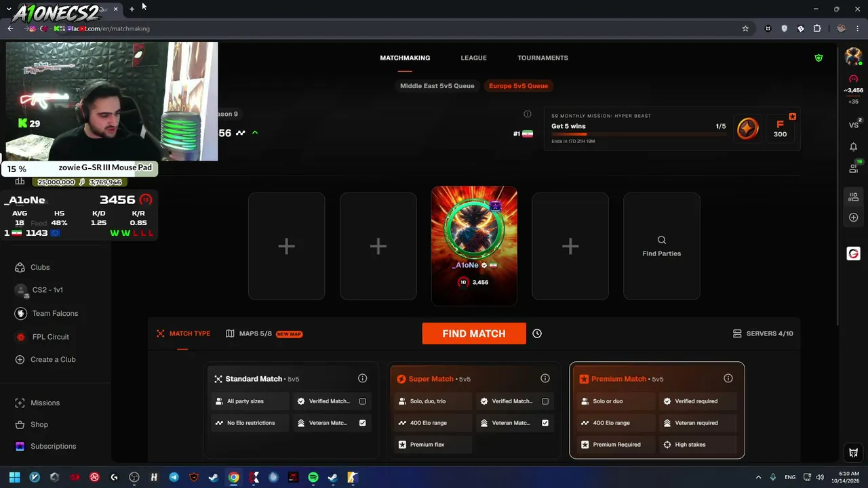Open the clock icon beside Find Match
The height and width of the screenshot is (488, 868).
(x=537, y=333)
